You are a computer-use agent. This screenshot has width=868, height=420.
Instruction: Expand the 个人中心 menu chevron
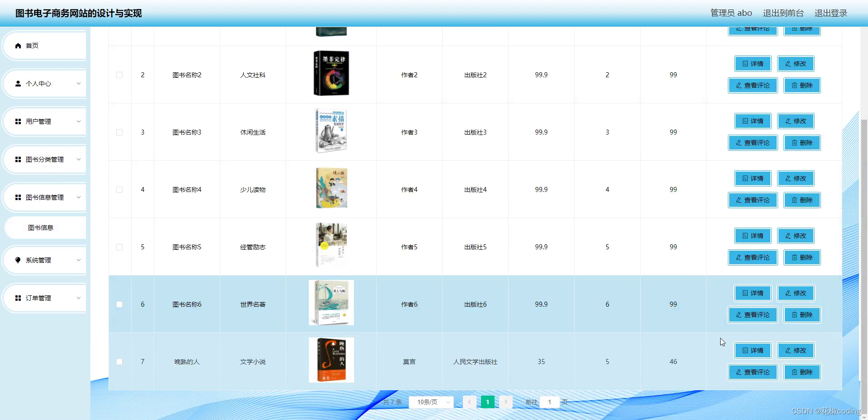tap(79, 84)
